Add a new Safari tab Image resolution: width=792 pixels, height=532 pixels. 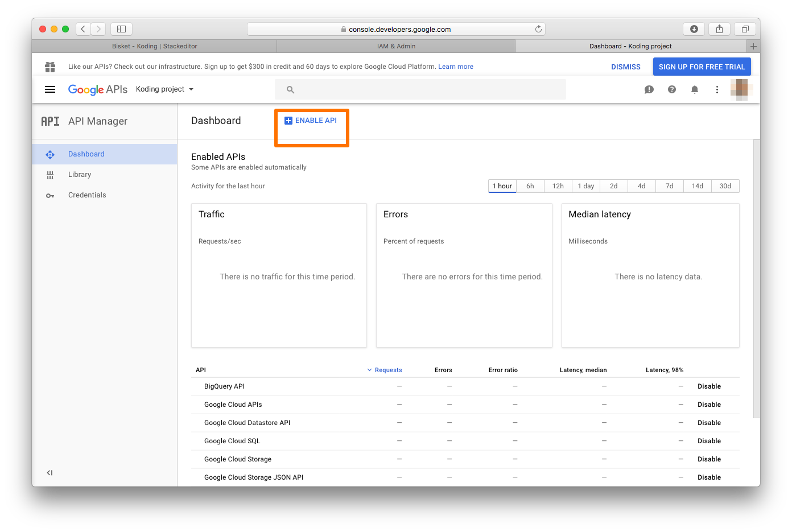(753, 46)
